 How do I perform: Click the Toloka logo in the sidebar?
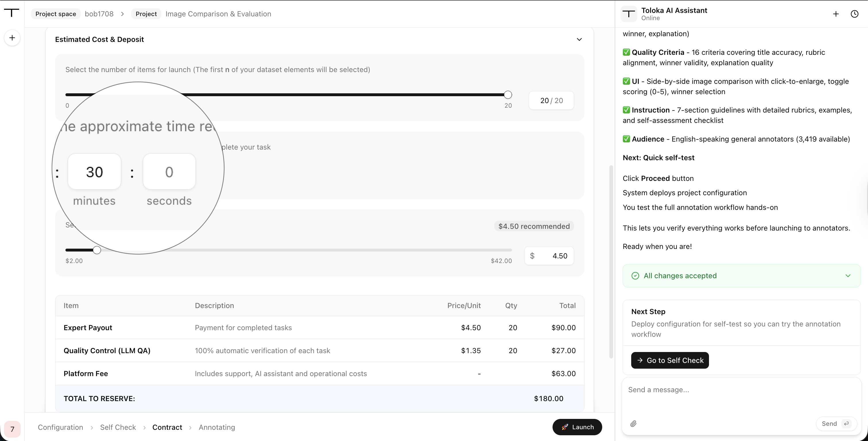tap(12, 13)
